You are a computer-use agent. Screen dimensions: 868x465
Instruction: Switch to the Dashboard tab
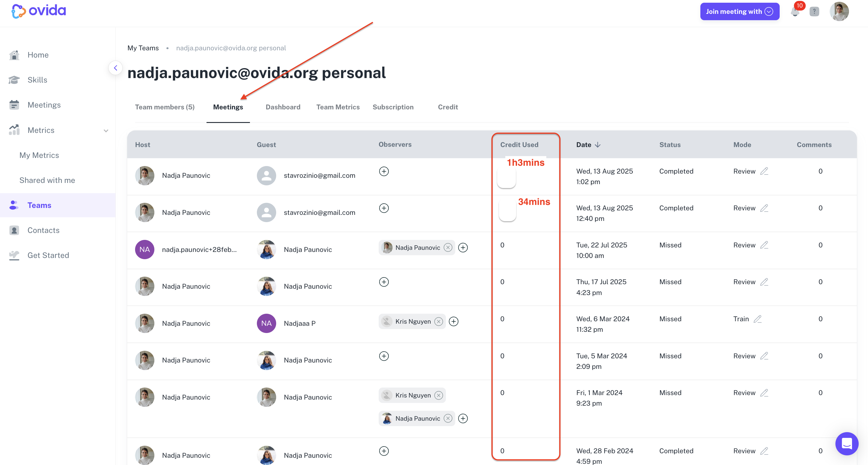[x=283, y=107]
